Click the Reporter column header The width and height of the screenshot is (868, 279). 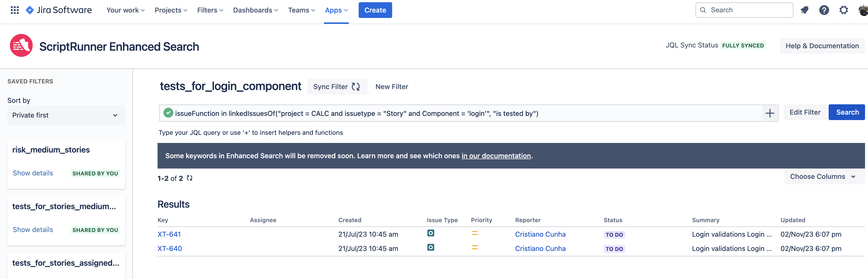click(x=528, y=220)
